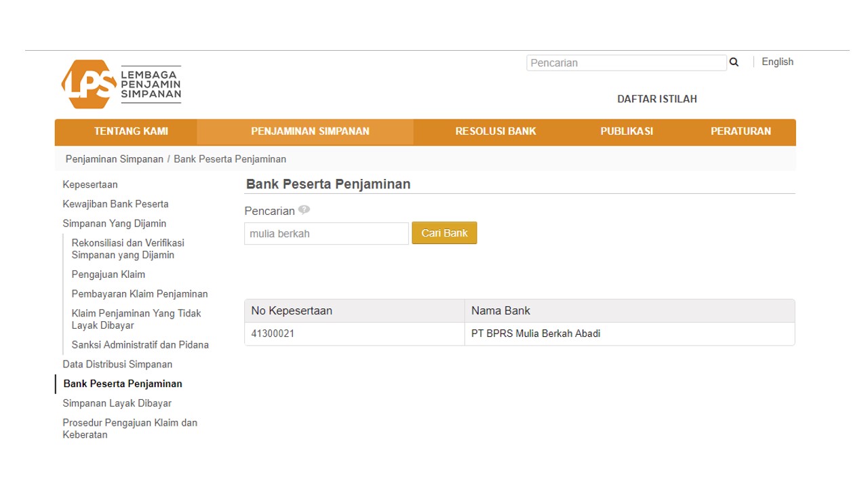Open Simpanan Layak Dibayar sidebar link

117,403
